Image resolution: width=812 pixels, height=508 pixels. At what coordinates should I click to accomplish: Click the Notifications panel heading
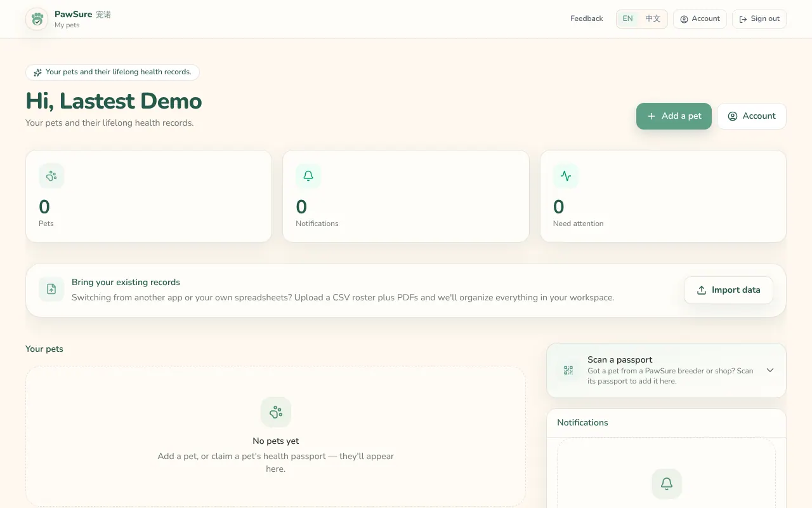click(x=583, y=423)
